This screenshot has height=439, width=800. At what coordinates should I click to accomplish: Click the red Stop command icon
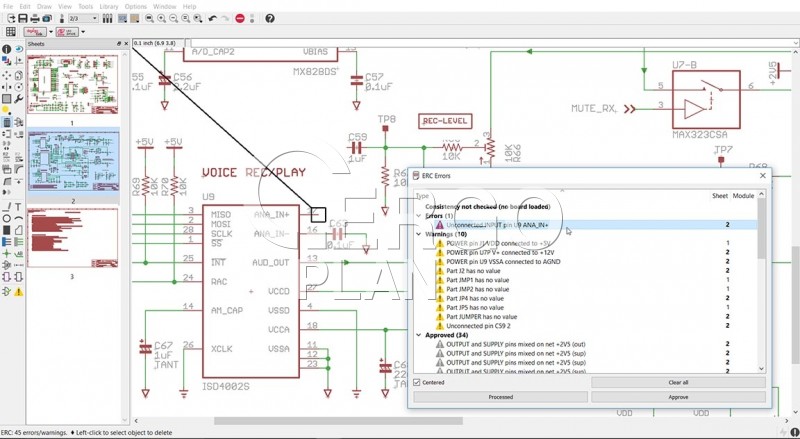pos(240,18)
